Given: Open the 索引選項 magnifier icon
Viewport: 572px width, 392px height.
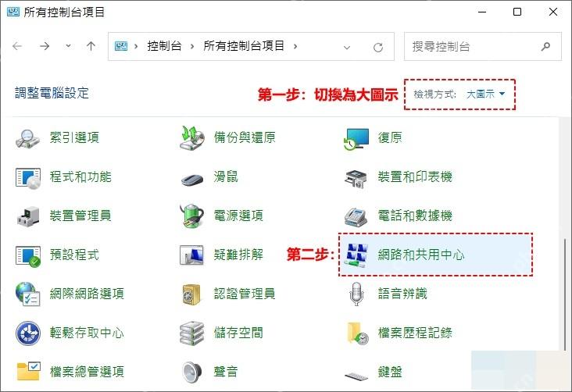Looking at the screenshot, I should click(27, 138).
